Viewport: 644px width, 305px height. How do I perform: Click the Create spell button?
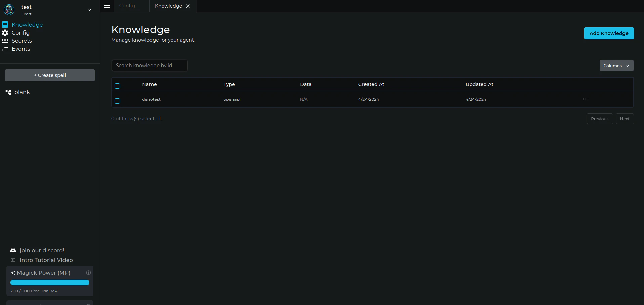49,75
